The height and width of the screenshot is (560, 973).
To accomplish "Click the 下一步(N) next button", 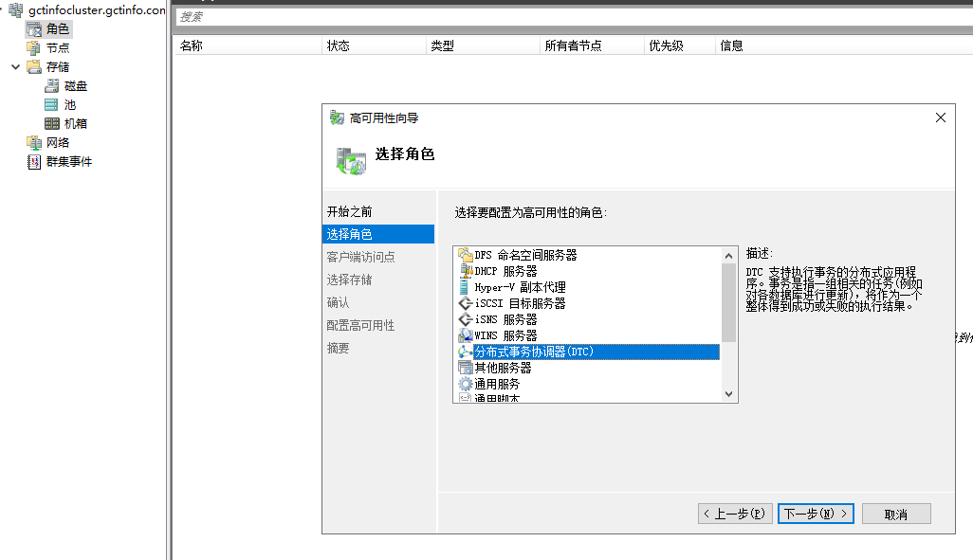I will pos(816,514).
